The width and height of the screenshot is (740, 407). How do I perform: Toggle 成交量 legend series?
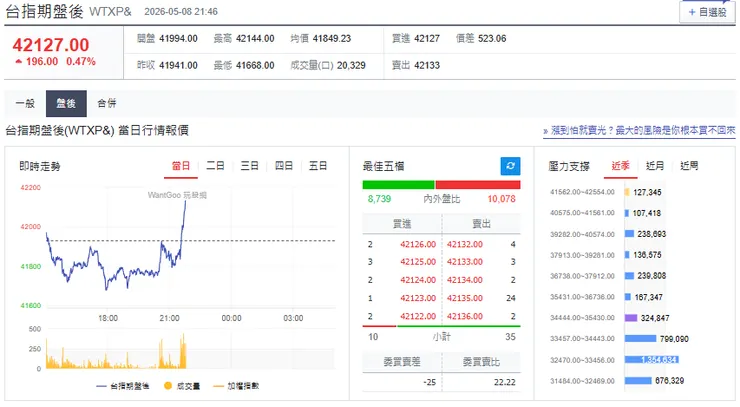pos(182,386)
